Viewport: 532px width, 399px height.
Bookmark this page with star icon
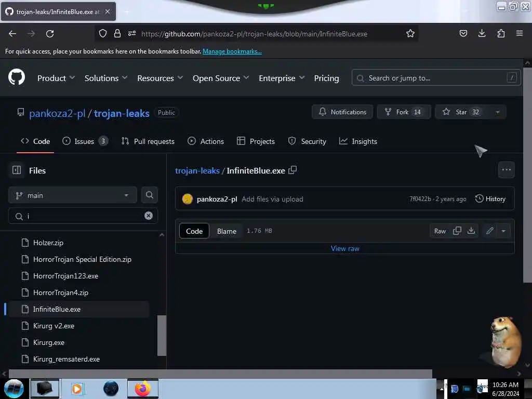[410, 33]
